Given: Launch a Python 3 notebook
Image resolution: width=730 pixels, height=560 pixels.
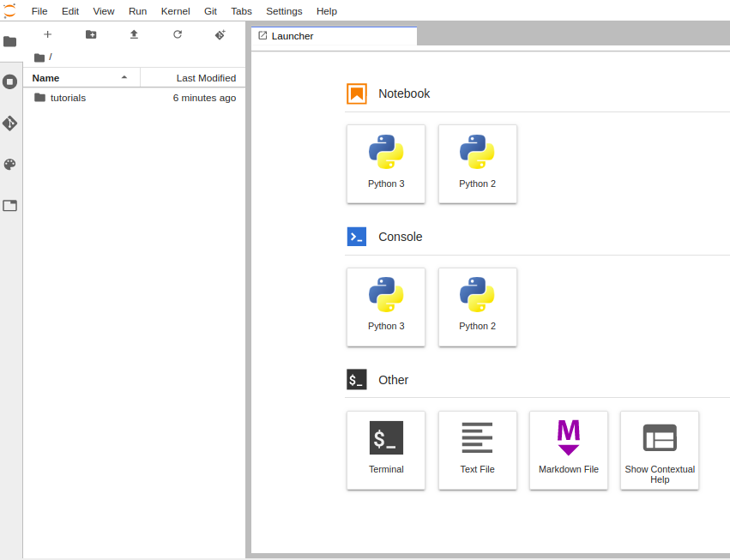Looking at the screenshot, I should 386,164.
